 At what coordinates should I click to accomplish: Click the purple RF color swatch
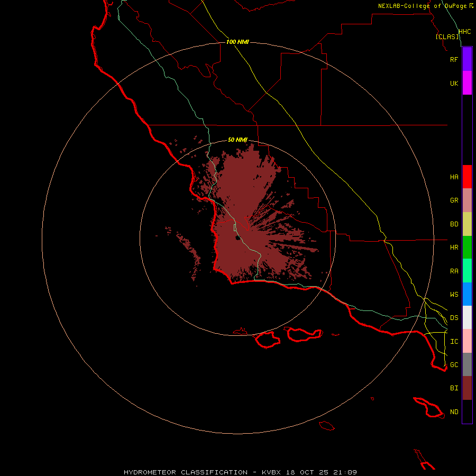tap(467, 59)
